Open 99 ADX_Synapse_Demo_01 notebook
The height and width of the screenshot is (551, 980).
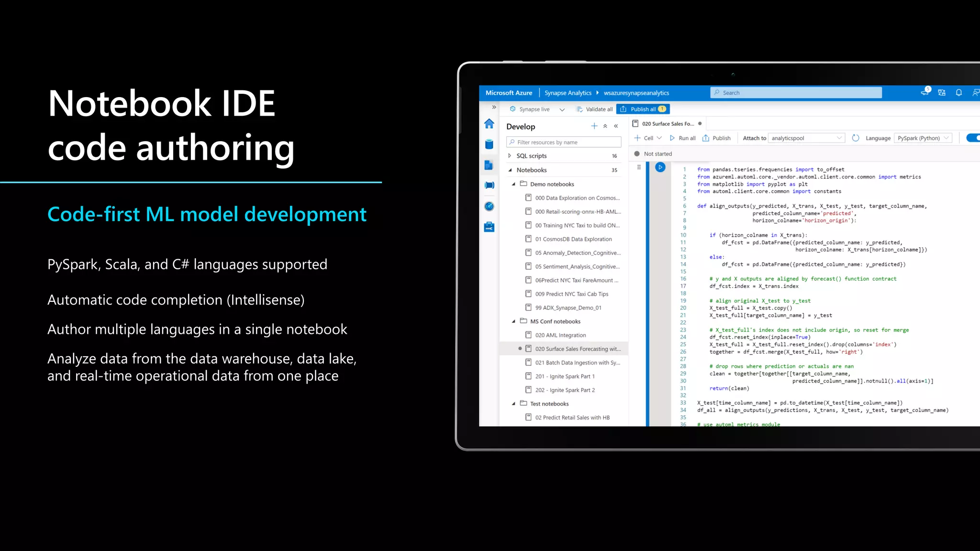[x=563, y=308]
